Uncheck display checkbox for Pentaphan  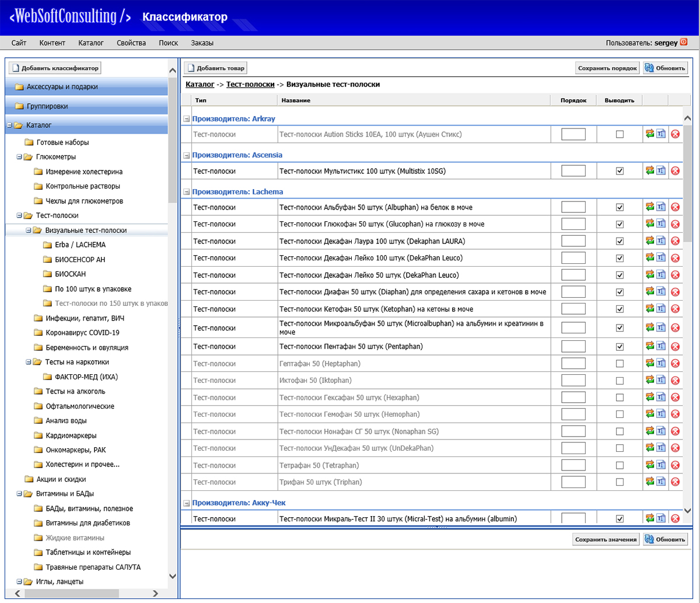619,346
